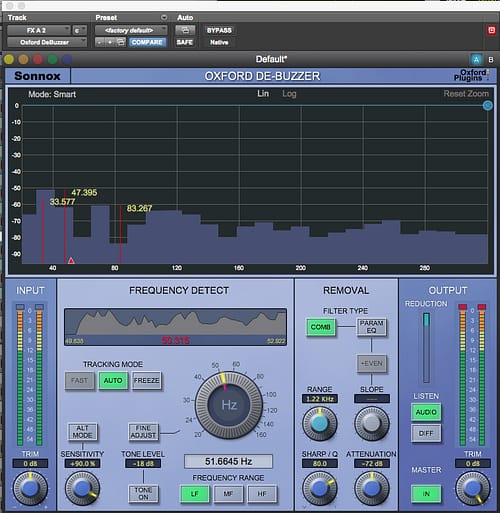This screenshot has height=513, width=500.
Task: Select DIFF listen mode
Action: [426, 433]
